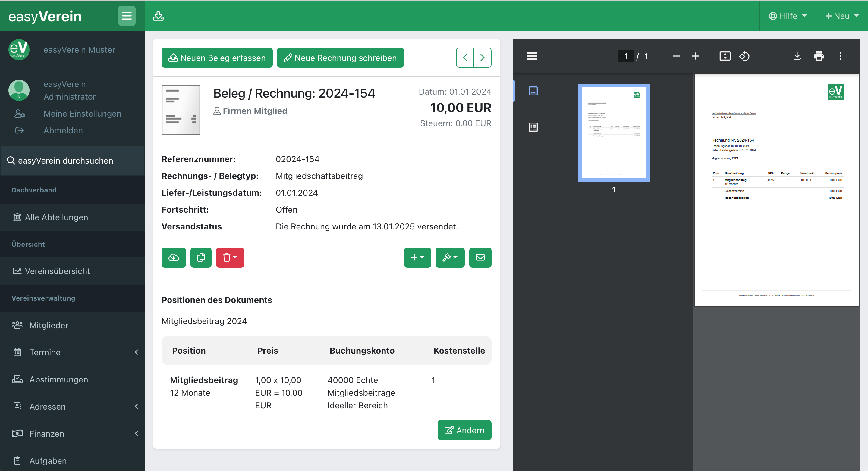Rotate PDF counterclockwise in viewer
This screenshot has height=471, width=868.
[744, 56]
